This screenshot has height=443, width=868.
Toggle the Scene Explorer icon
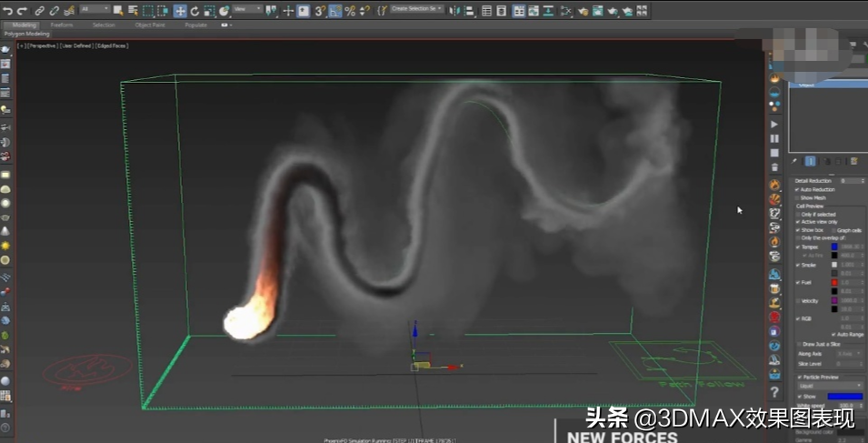[x=486, y=11]
